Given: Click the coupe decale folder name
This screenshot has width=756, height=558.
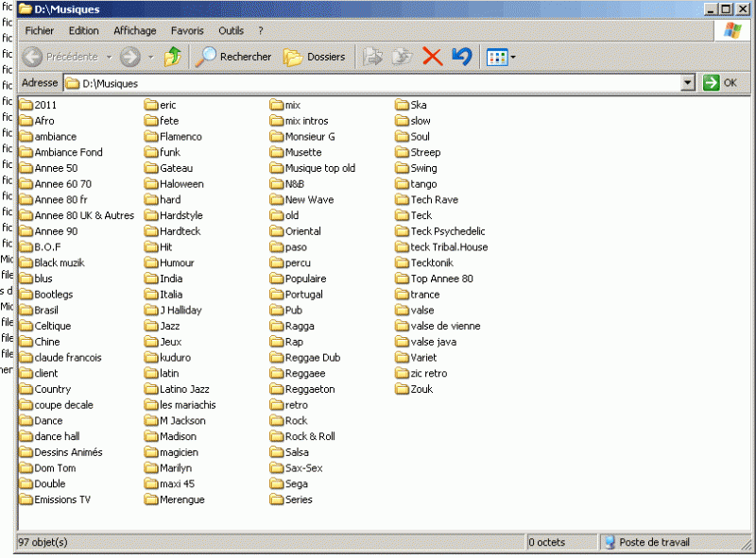Looking at the screenshot, I should tap(63, 405).
